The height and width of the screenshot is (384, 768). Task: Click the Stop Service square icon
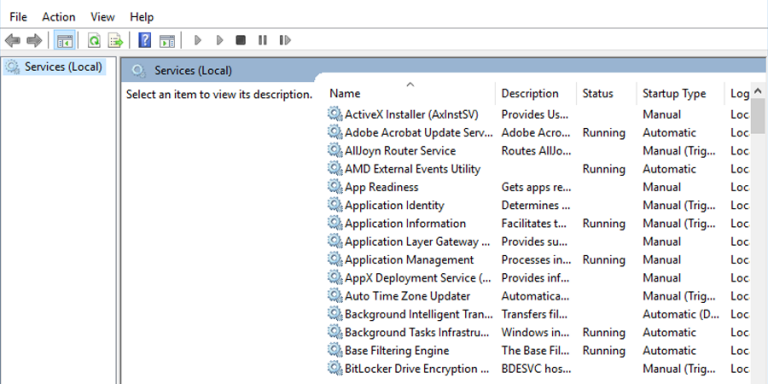click(240, 40)
